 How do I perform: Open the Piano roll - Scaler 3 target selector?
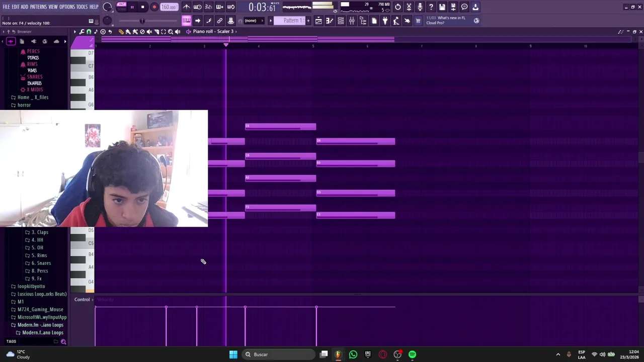(x=213, y=32)
